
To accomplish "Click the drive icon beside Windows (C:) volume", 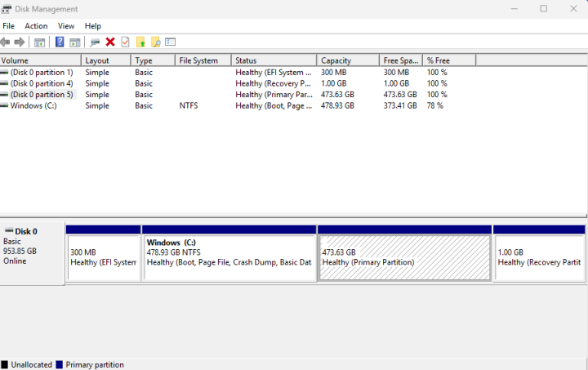I will pos(4,106).
